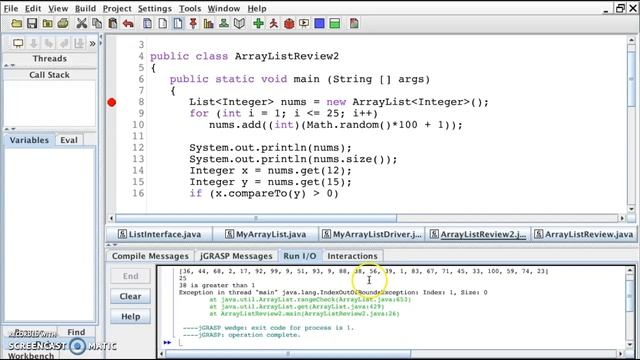Open the Tools menu
Image resolution: width=640 pixels, height=360 pixels.
[190, 8]
